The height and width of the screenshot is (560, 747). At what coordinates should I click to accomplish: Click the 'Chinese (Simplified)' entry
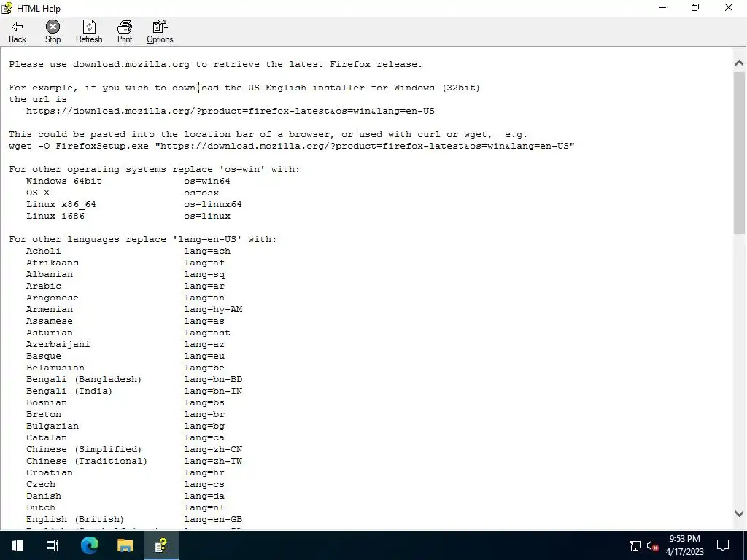point(84,449)
